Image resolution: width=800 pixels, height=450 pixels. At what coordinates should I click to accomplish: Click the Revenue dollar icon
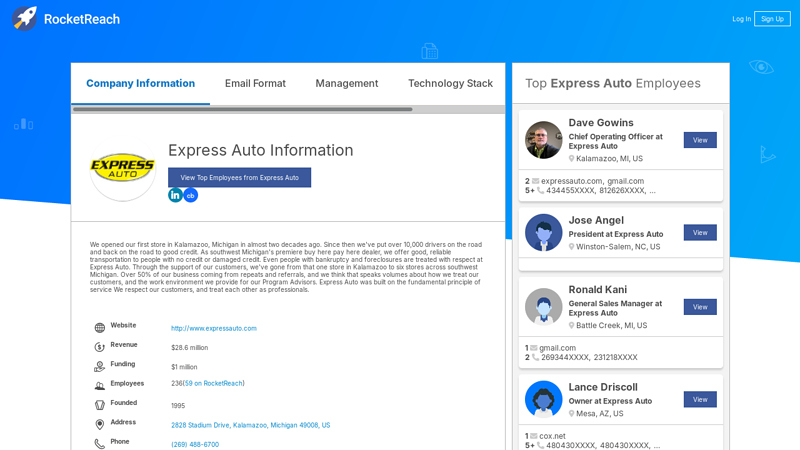coord(99,347)
